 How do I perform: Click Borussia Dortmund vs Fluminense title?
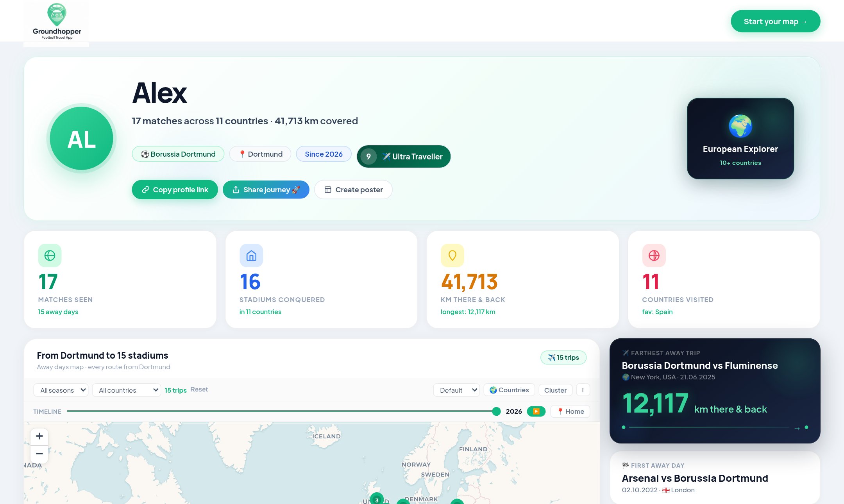[699, 366]
